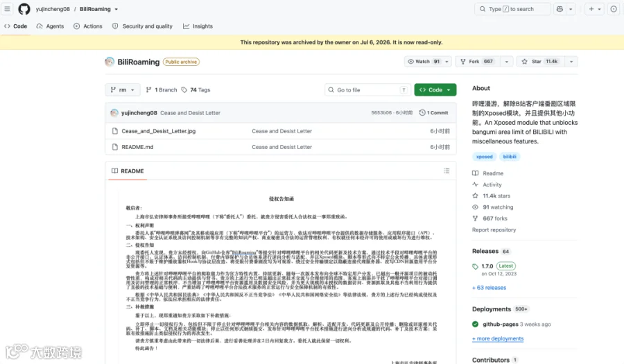The image size is (624, 364).
Task: Switch to the Code tab
Action: [15, 26]
